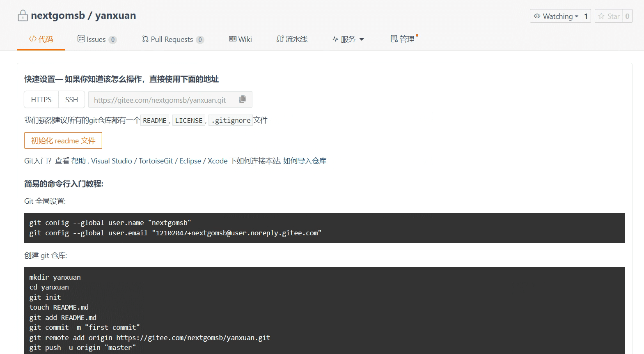644x354 pixels.
Task: Select the SSH protocol button
Action: [x=71, y=99]
